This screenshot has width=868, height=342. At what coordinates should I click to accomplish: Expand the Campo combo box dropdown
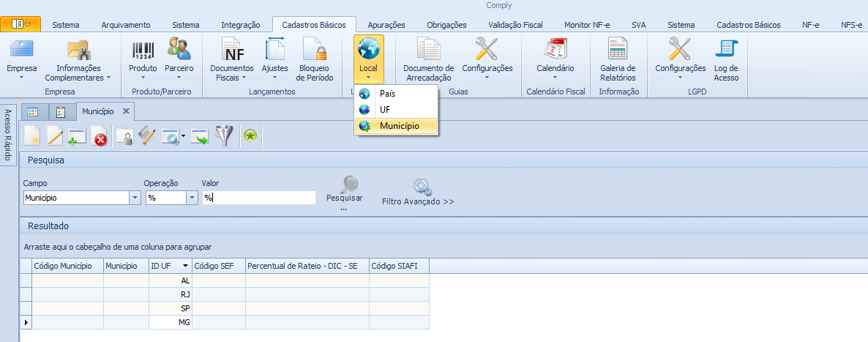coord(135,198)
